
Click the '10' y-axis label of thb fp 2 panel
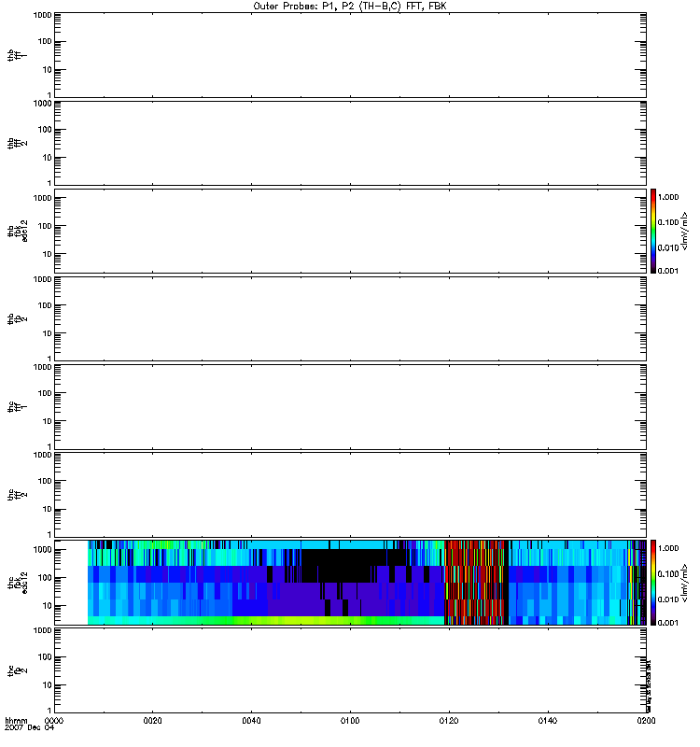coord(48,333)
